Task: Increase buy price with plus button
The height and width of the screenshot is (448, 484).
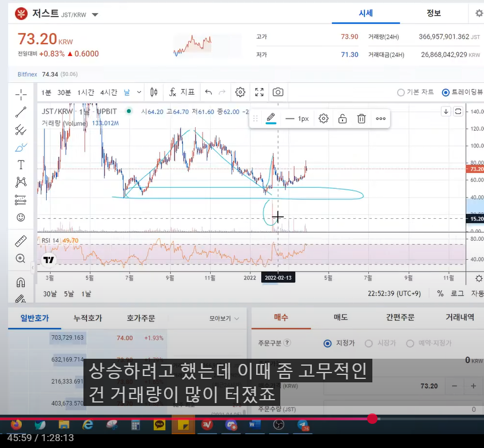Action: tap(473, 386)
